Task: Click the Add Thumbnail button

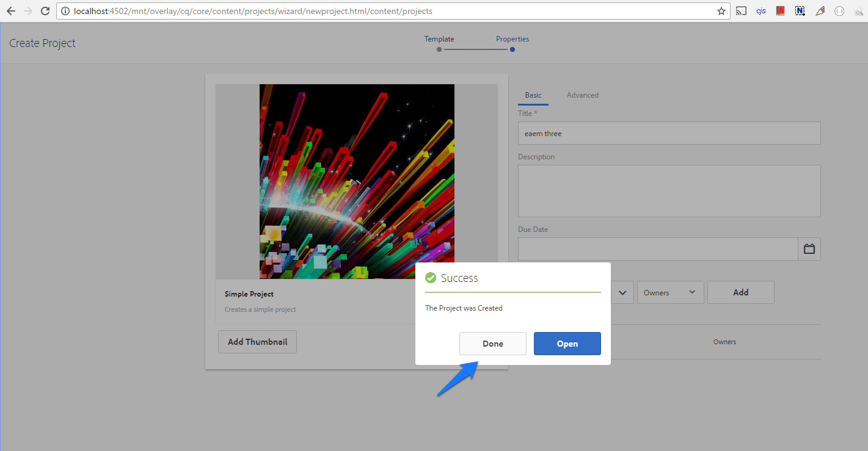Action: (x=258, y=342)
